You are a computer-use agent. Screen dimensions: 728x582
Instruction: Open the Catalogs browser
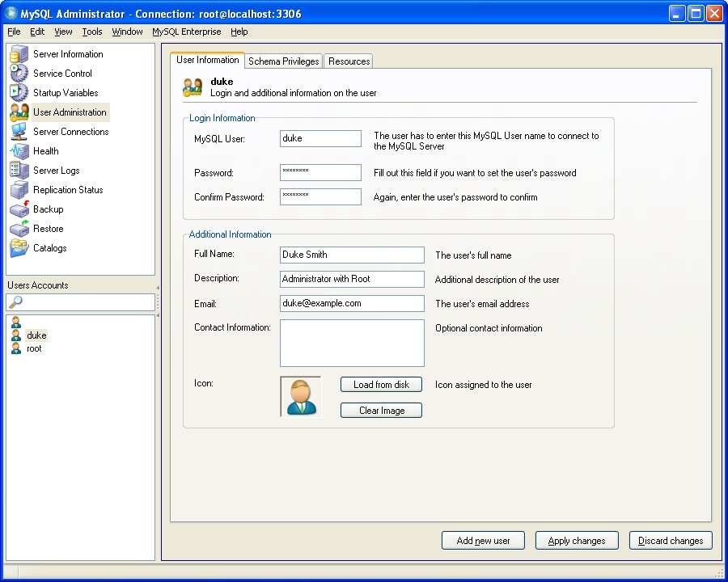(x=50, y=247)
